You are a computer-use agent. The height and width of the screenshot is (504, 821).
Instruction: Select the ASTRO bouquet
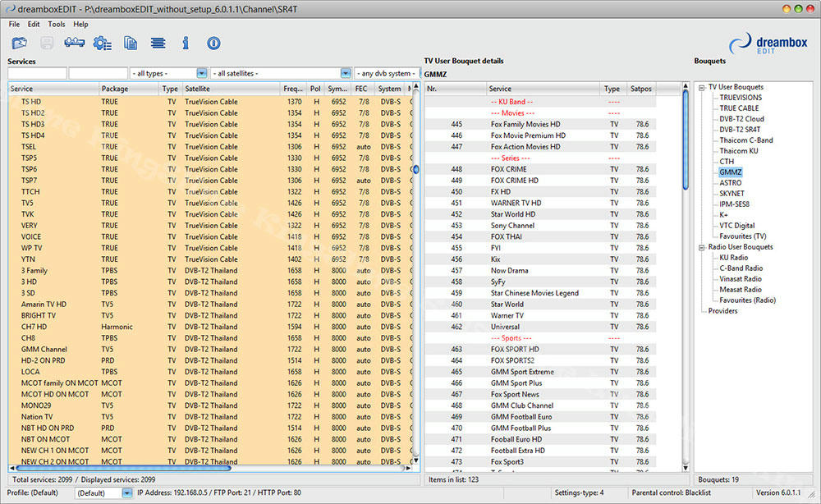(x=730, y=183)
